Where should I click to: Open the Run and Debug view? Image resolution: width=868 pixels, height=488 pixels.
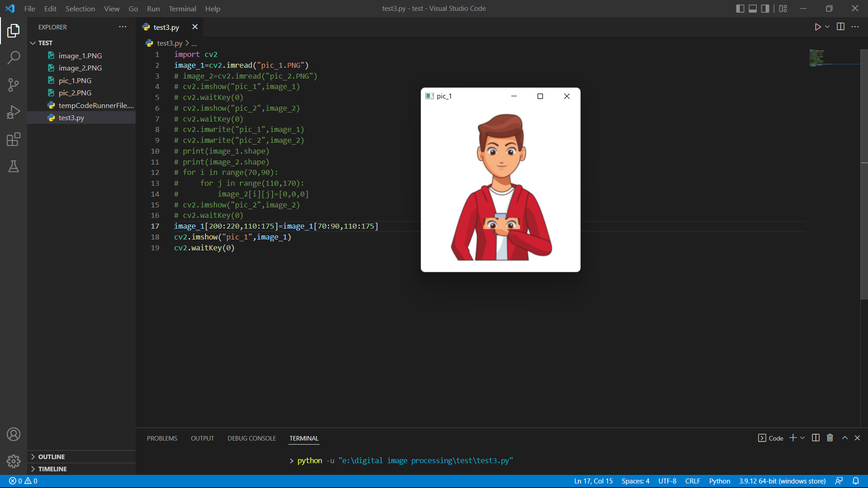click(x=14, y=112)
